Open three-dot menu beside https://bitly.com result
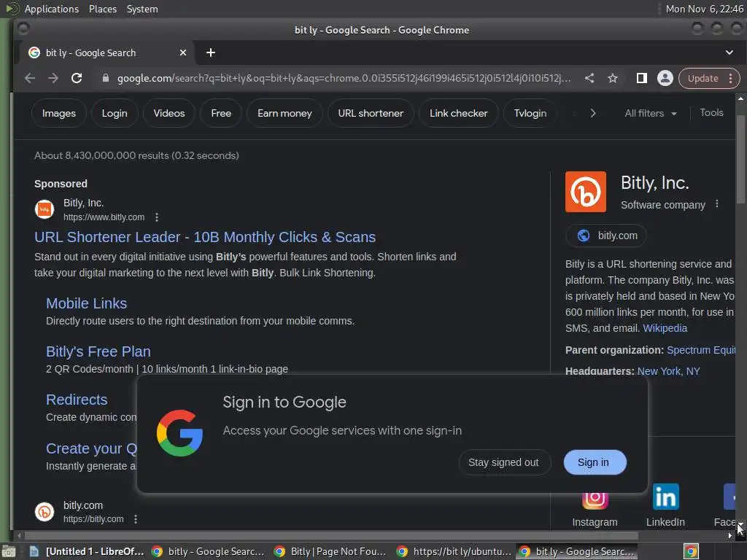The height and width of the screenshot is (560, 747). click(x=136, y=519)
